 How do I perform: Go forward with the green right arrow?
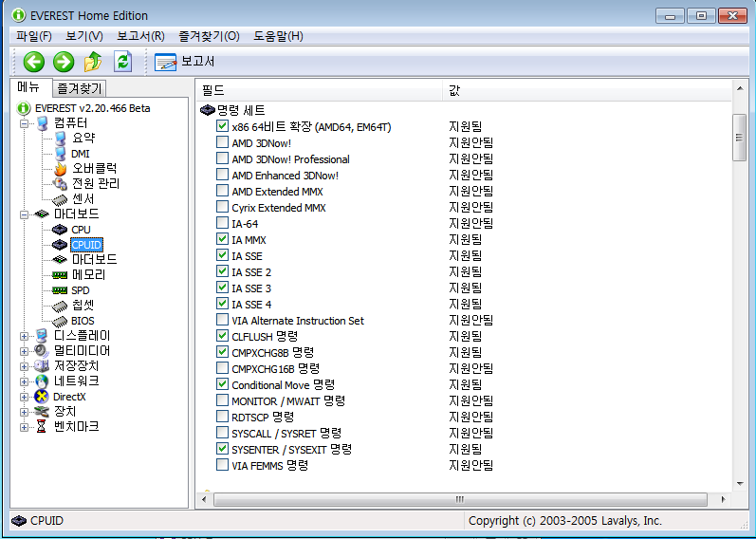64,62
